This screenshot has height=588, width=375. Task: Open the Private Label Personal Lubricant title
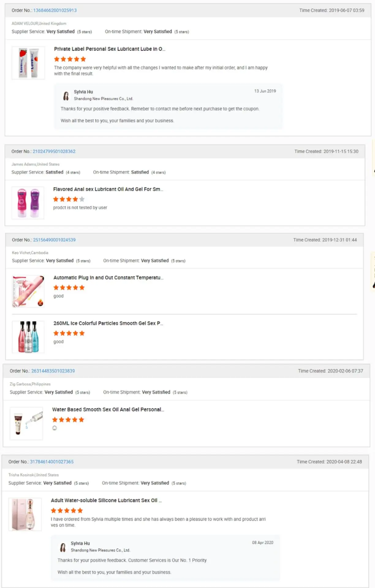click(x=109, y=49)
